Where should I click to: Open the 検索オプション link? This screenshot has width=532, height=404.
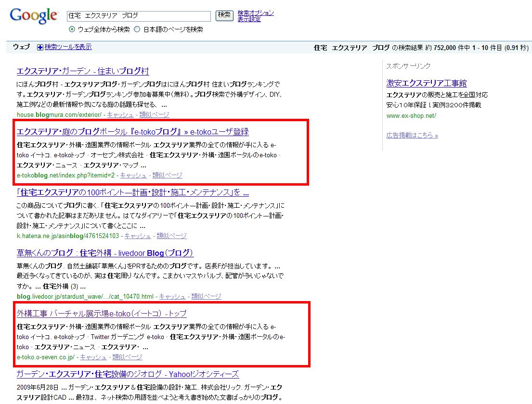(x=255, y=13)
